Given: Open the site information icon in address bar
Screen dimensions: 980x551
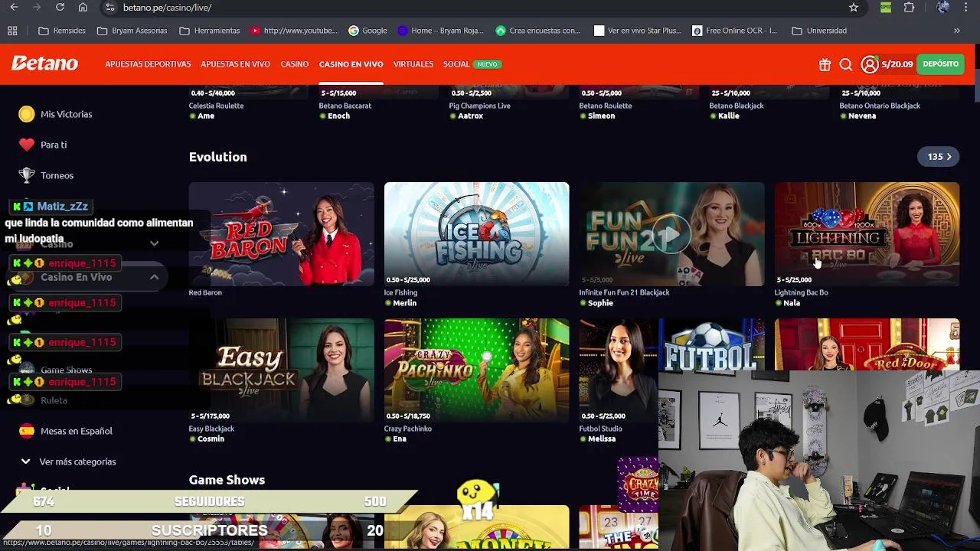Looking at the screenshot, I should coord(110,8).
